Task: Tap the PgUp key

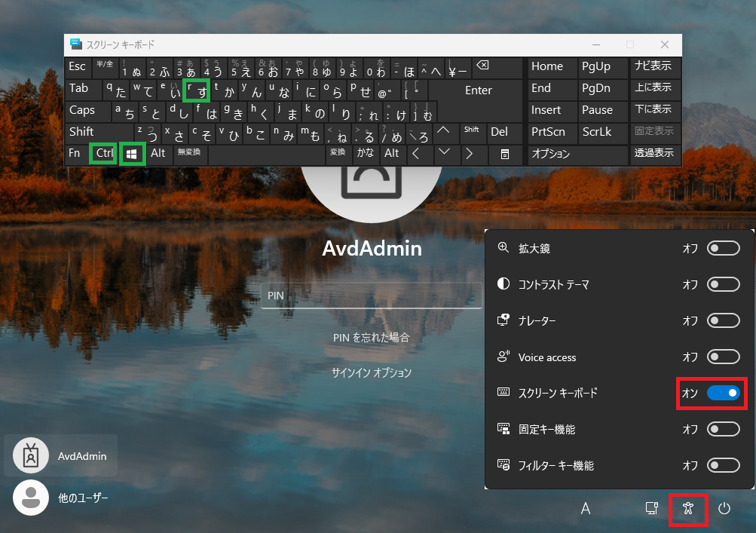Action: tap(603, 67)
